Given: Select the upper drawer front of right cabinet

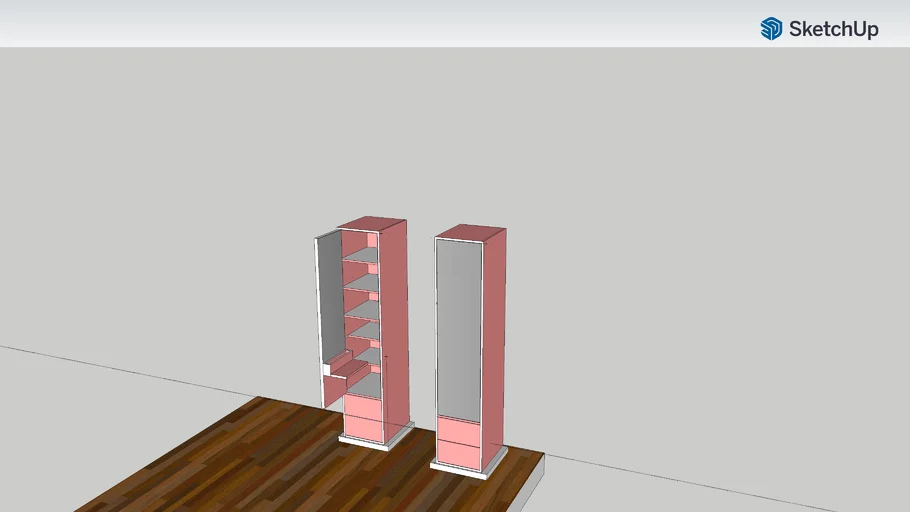Looking at the screenshot, I should (x=457, y=429).
